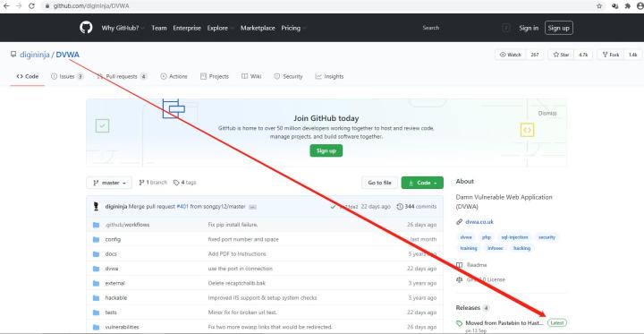Click the digininja avatar in the commit row
This screenshot has height=334, width=644.
point(96,207)
